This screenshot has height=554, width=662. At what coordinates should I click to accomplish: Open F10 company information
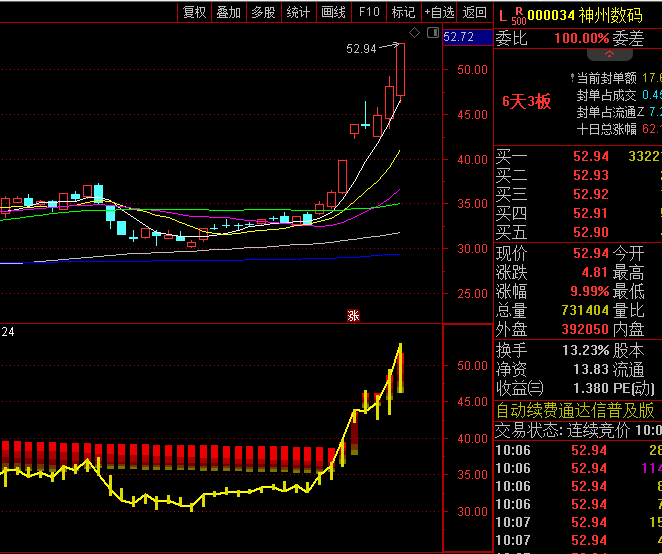(x=369, y=12)
